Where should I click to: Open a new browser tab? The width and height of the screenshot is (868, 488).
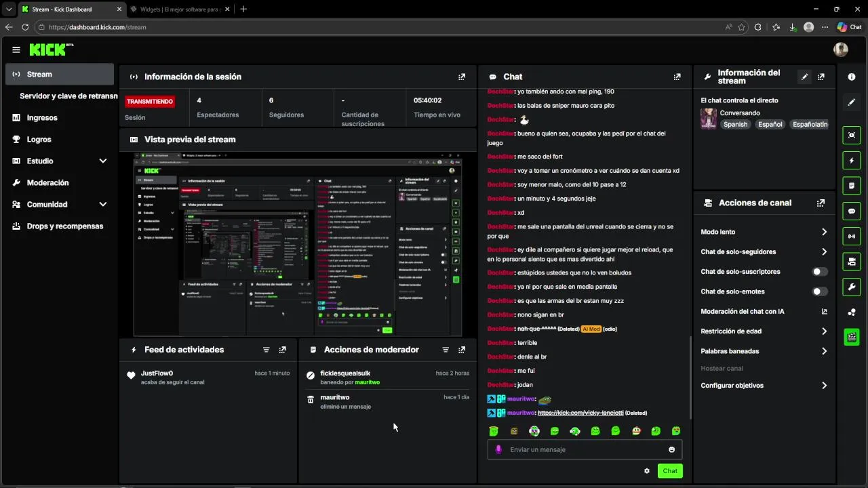(243, 9)
